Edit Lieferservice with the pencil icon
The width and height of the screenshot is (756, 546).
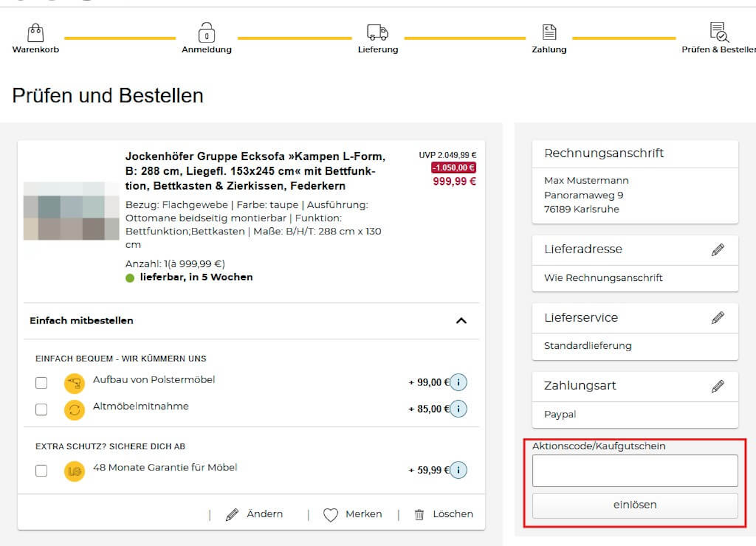(718, 318)
